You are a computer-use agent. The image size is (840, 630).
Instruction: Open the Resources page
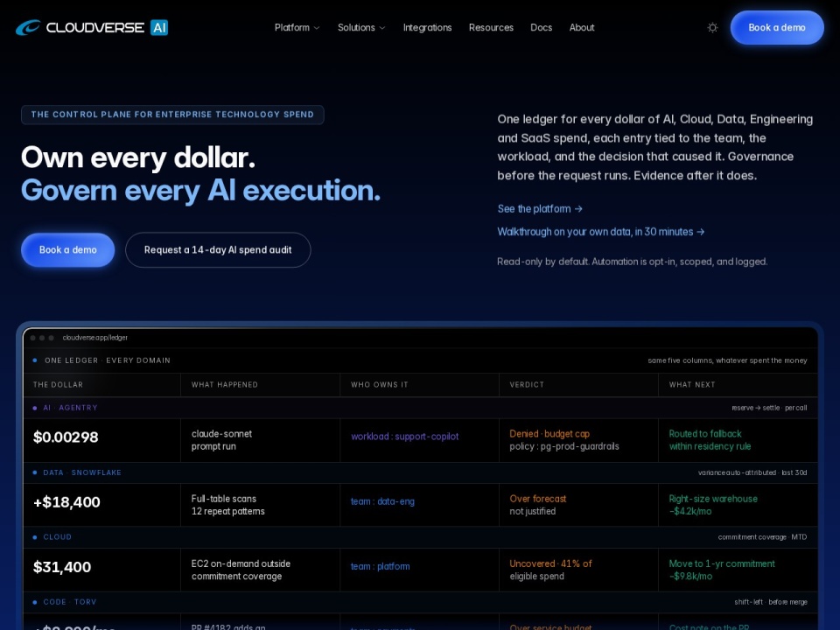(x=491, y=27)
